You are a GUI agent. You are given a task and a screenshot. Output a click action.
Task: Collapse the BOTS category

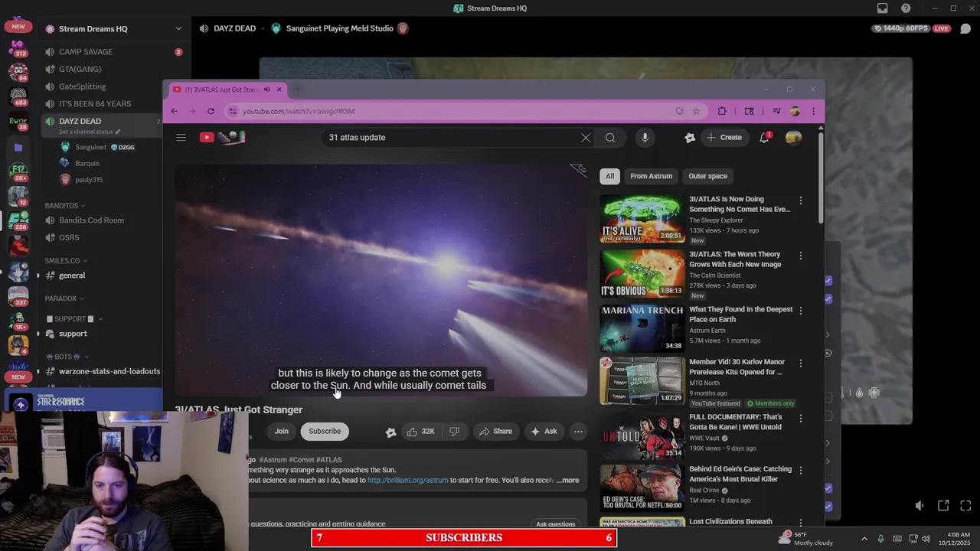(67, 357)
